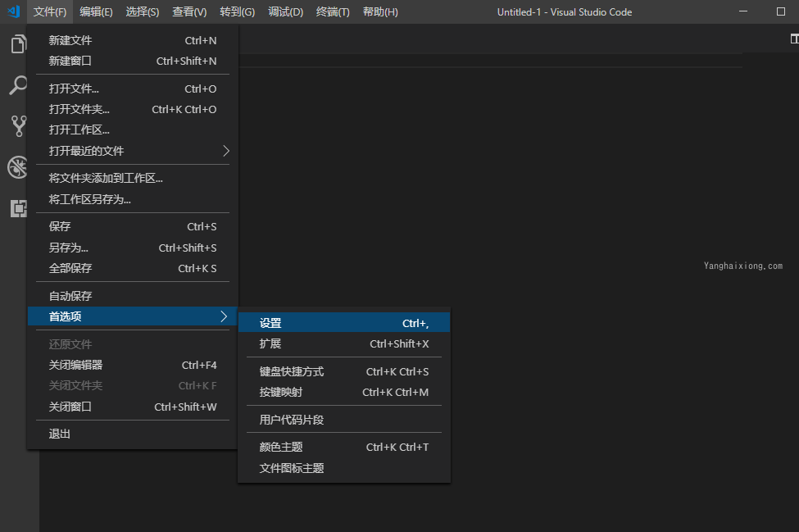Open 键盘快捷方式 in submenu
The height and width of the screenshot is (532, 799).
(x=344, y=371)
